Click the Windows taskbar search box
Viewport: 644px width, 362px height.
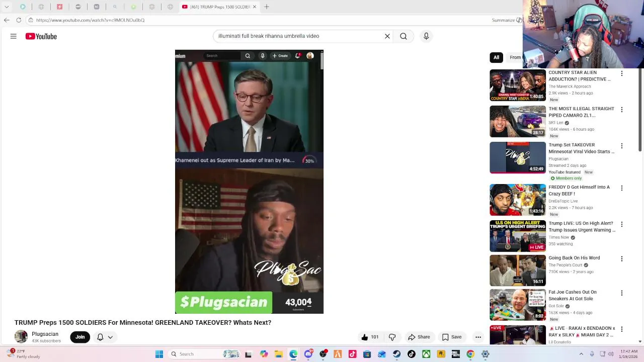(205, 354)
